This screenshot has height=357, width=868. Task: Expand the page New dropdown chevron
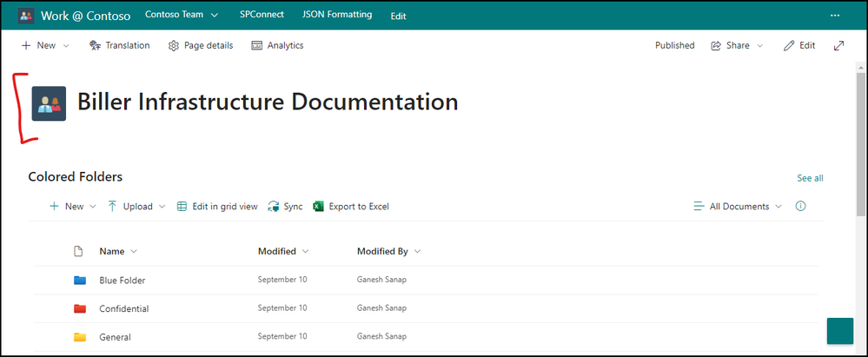(x=66, y=46)
